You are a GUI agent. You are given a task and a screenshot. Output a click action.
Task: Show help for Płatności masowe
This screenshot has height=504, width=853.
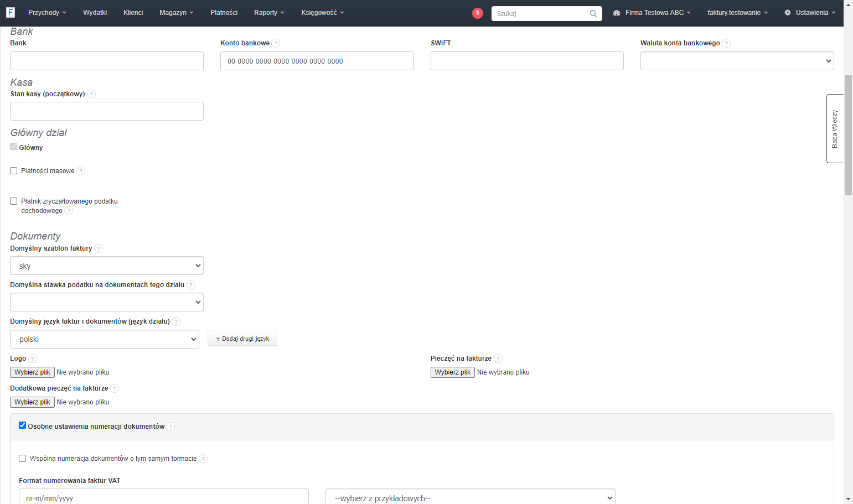(81, 171)
